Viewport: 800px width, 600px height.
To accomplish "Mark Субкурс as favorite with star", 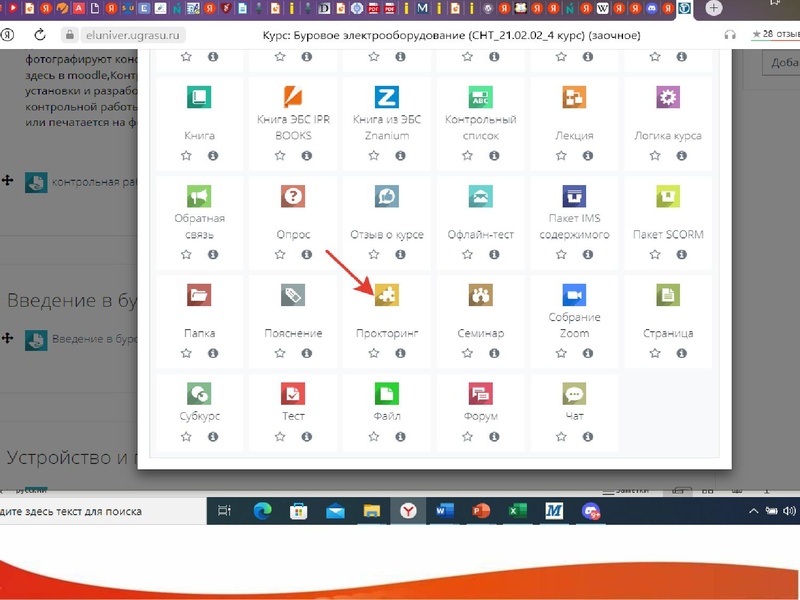I will [187, 436].
